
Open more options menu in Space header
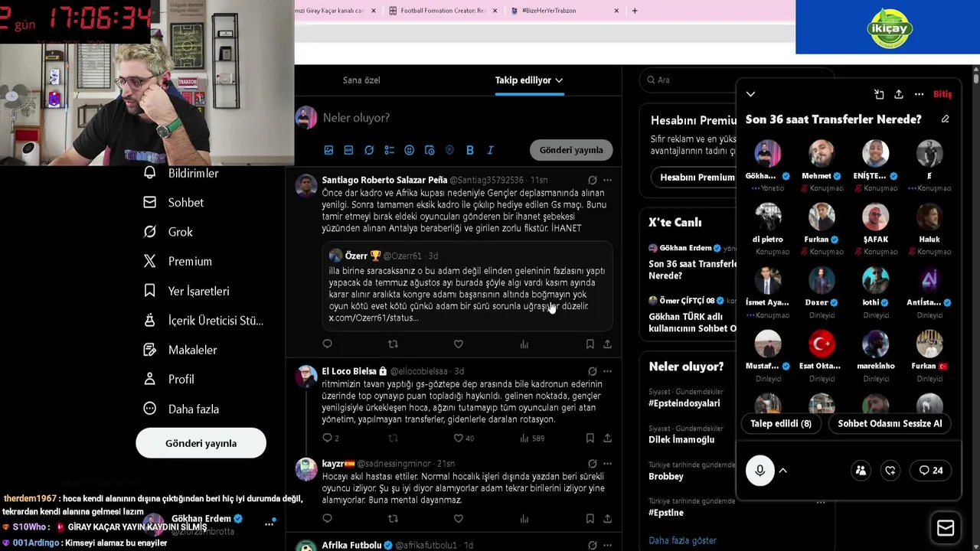pos(919,94)
